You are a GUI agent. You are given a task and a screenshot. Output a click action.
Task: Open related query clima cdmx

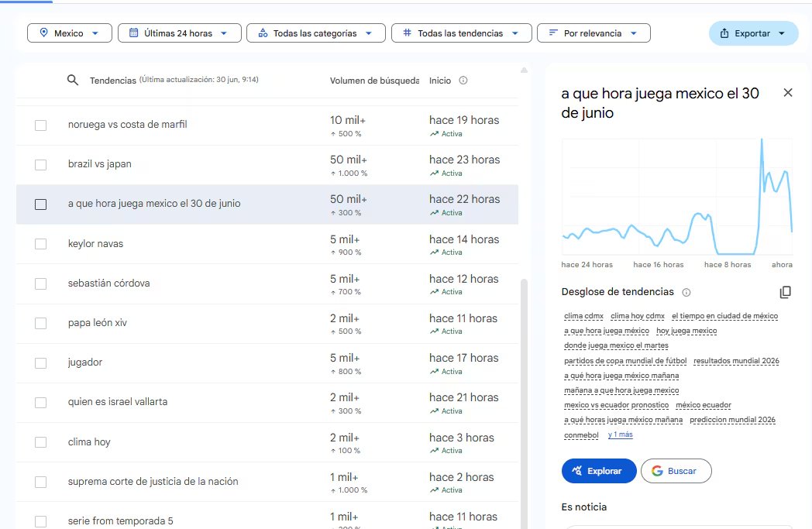pos(583,316)
